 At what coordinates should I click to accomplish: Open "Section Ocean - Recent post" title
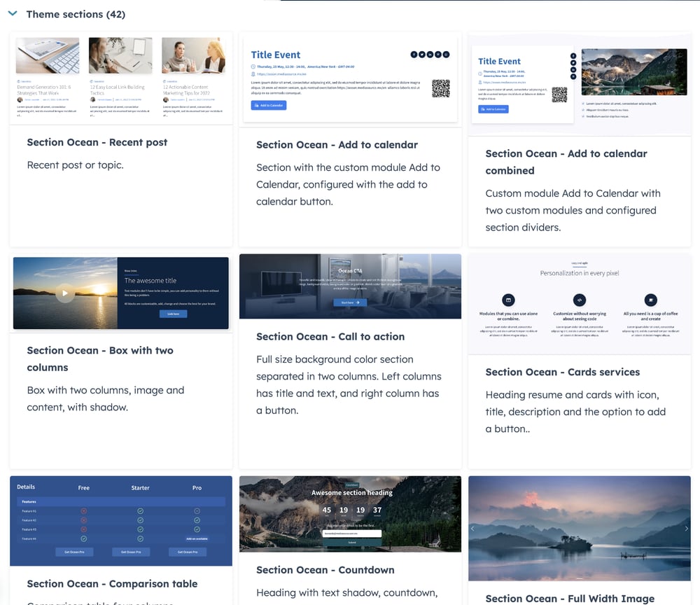[x=97, y=142]
